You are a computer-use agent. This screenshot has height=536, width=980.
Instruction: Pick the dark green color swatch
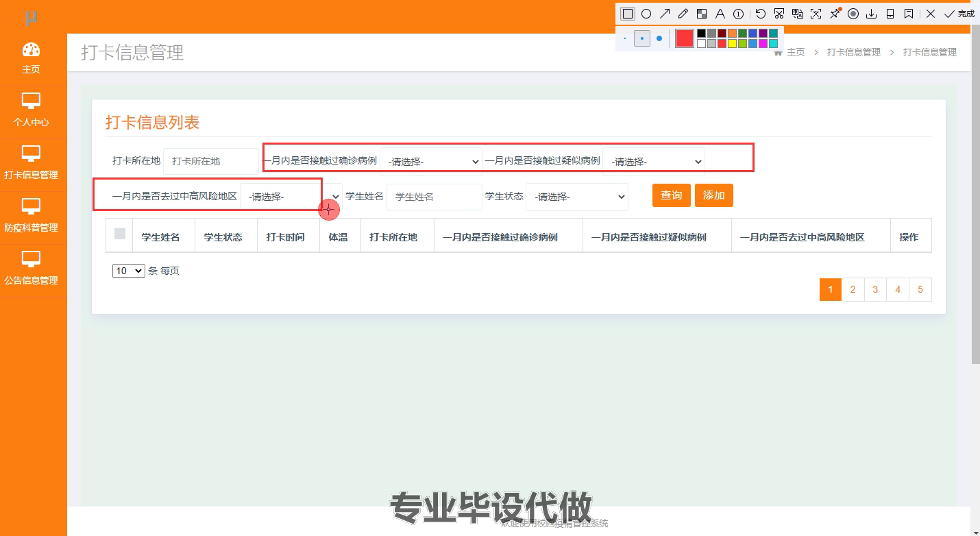[742, 33]
